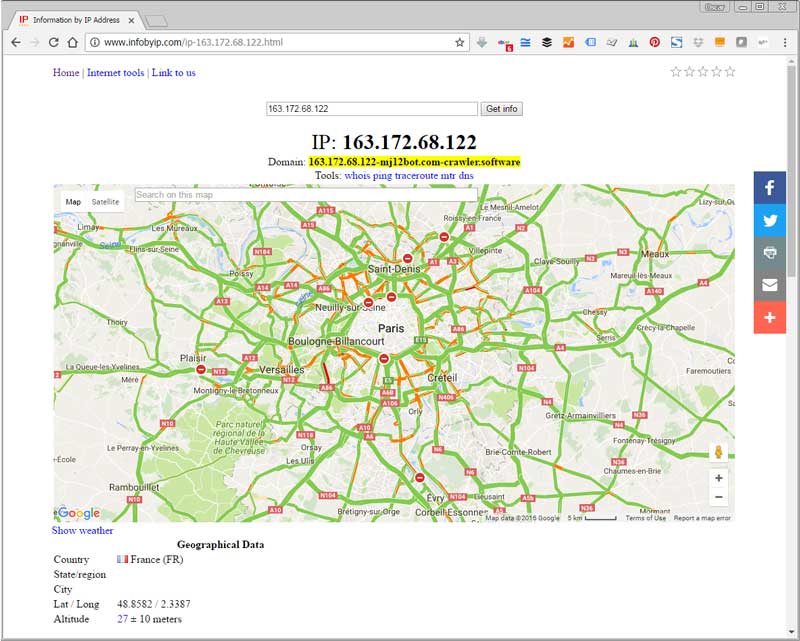Click the Search on this map box
Screen dimensions: 800x641
pyautogui.click(x=306, y=194)
